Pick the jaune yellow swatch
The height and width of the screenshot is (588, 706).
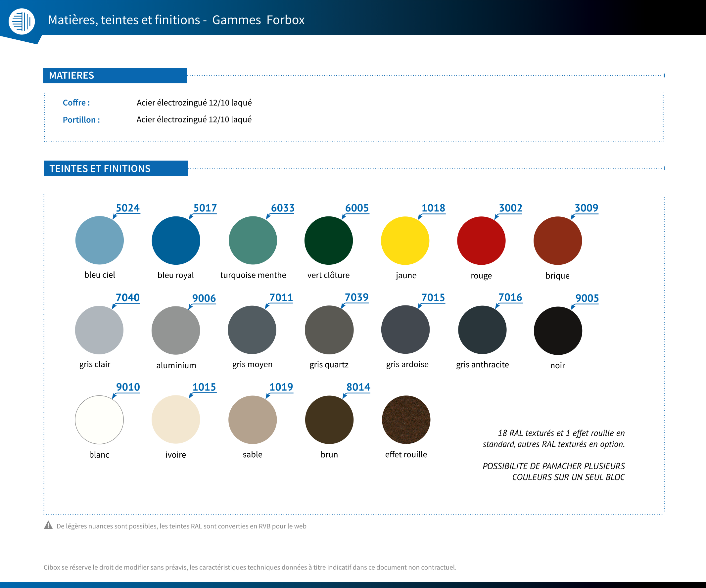click(405, 241)
